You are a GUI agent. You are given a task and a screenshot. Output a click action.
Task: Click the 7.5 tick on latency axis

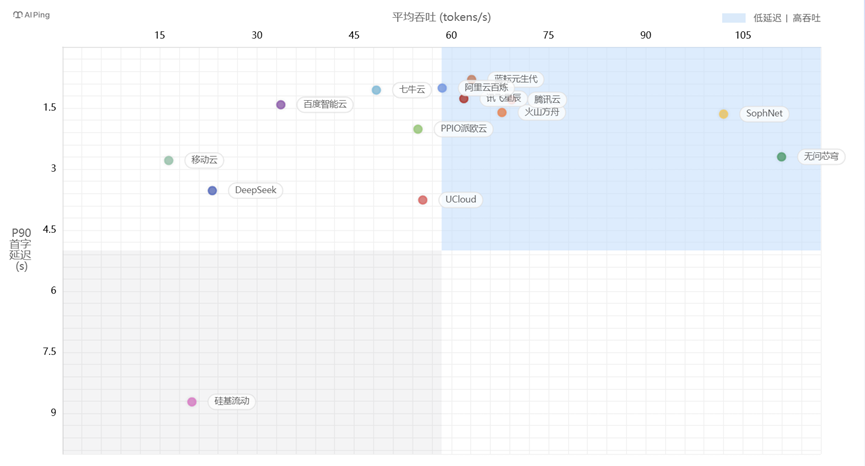point(50,352)
